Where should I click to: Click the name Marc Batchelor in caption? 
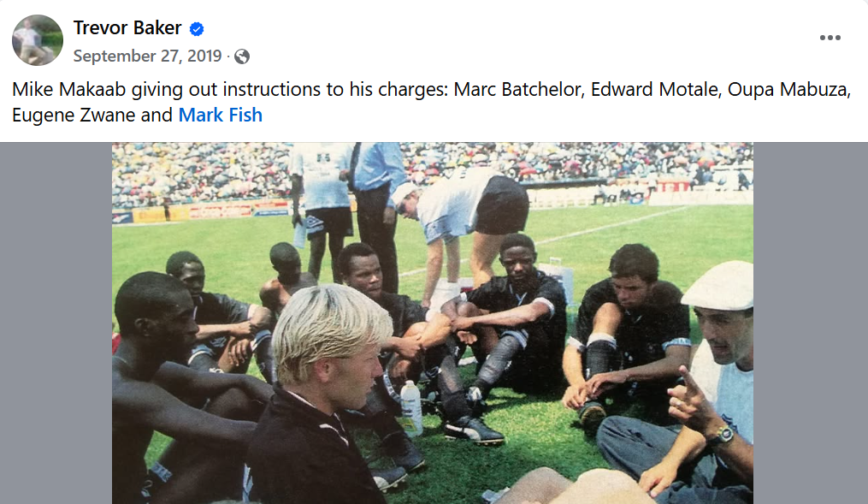517,91
